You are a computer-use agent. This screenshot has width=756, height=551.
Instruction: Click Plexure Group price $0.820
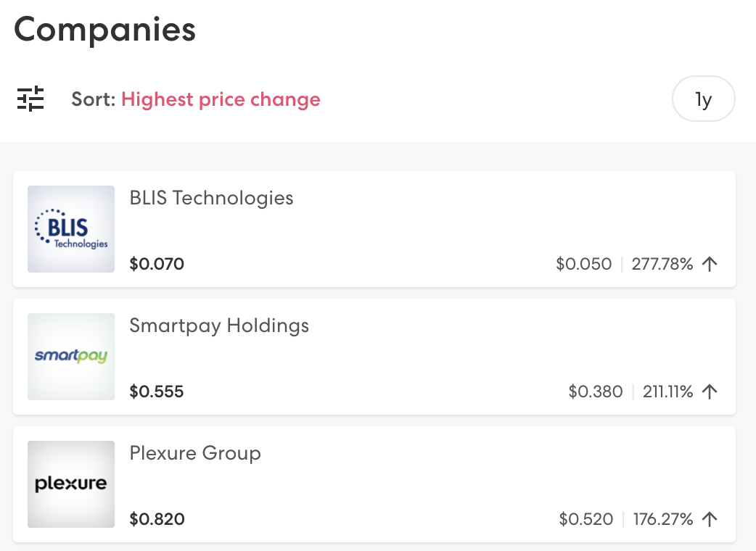coord(157,519)
